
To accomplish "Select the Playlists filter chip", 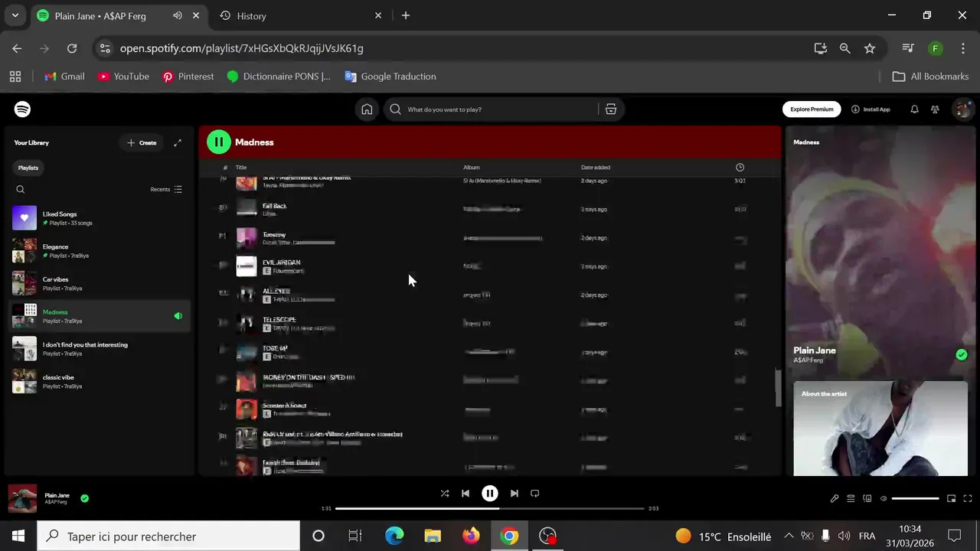I will click(x=28, y=168).
